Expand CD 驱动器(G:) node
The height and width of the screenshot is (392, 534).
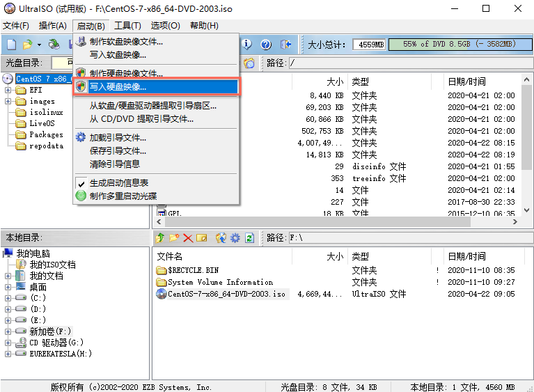tap(8, 343)
